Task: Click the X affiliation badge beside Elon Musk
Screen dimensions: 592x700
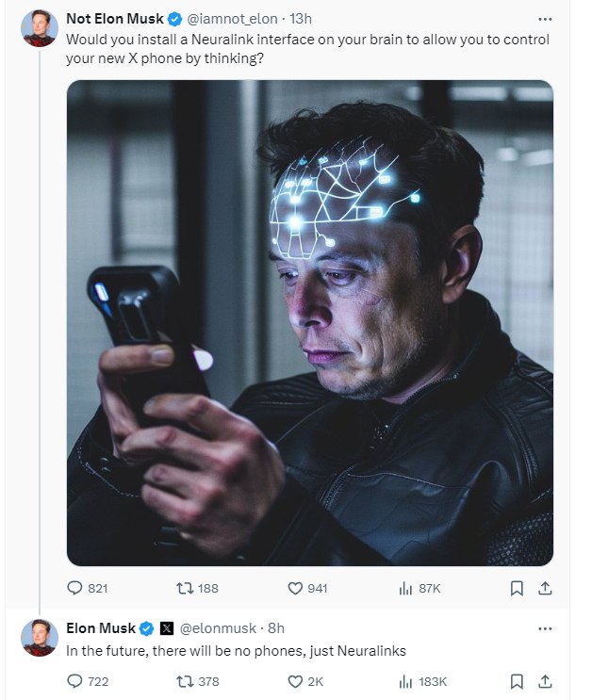Action: (166, 628)
